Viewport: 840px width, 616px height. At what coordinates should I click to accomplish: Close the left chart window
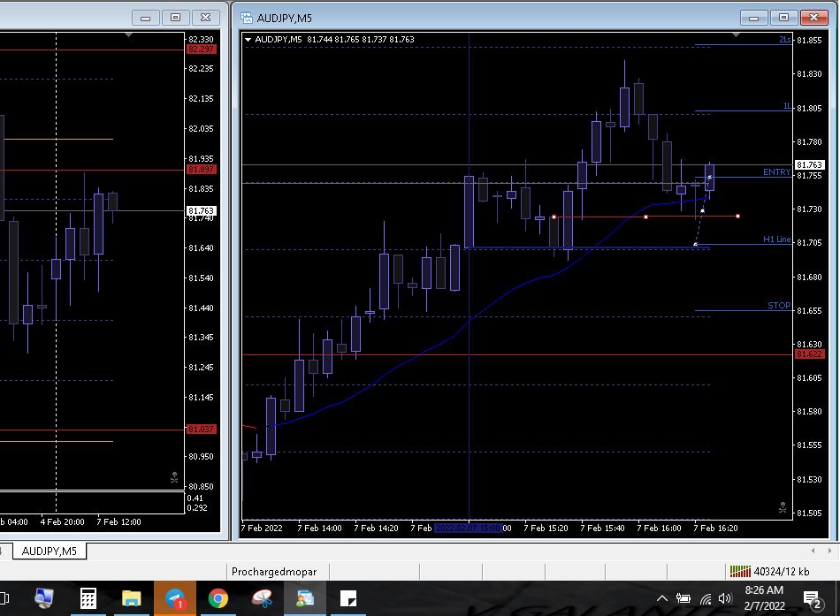(x=205, y=18)
